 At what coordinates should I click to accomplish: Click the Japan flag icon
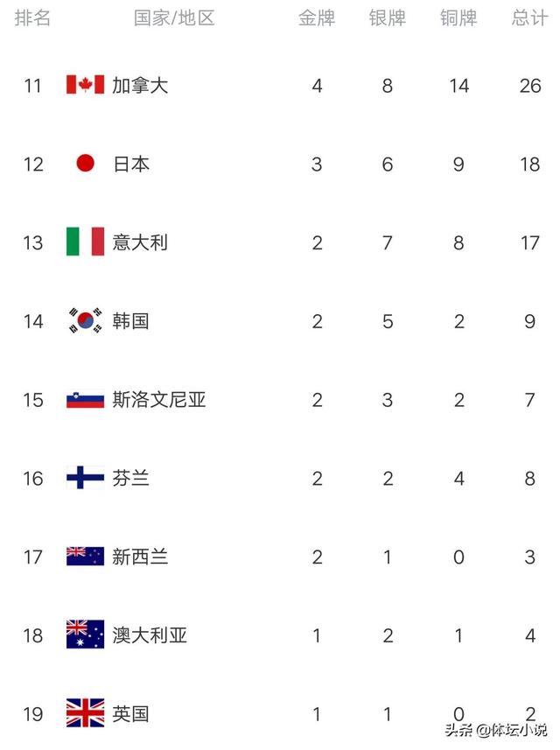pyautogui.click(x=85, y=164)
